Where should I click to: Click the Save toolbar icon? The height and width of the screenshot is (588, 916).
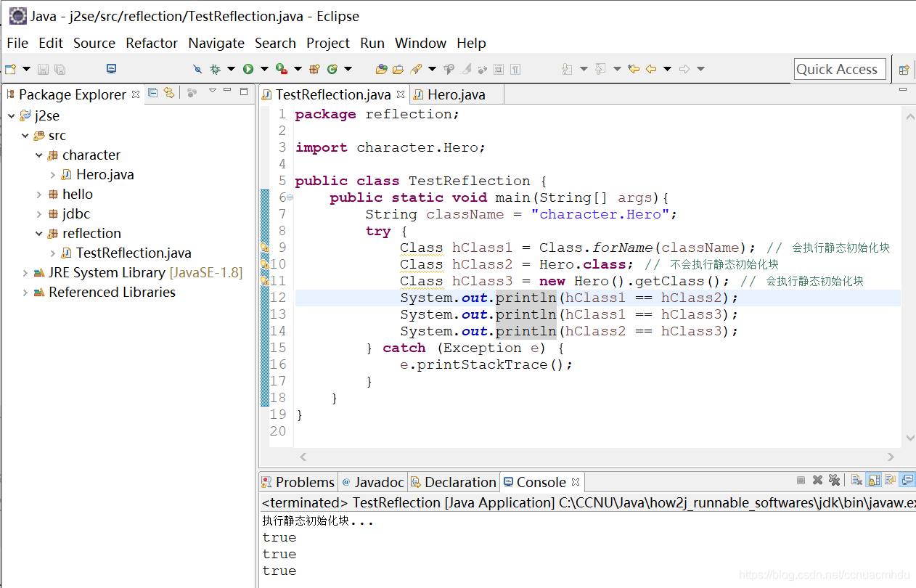pyautogui.click(x=43, y=69)
